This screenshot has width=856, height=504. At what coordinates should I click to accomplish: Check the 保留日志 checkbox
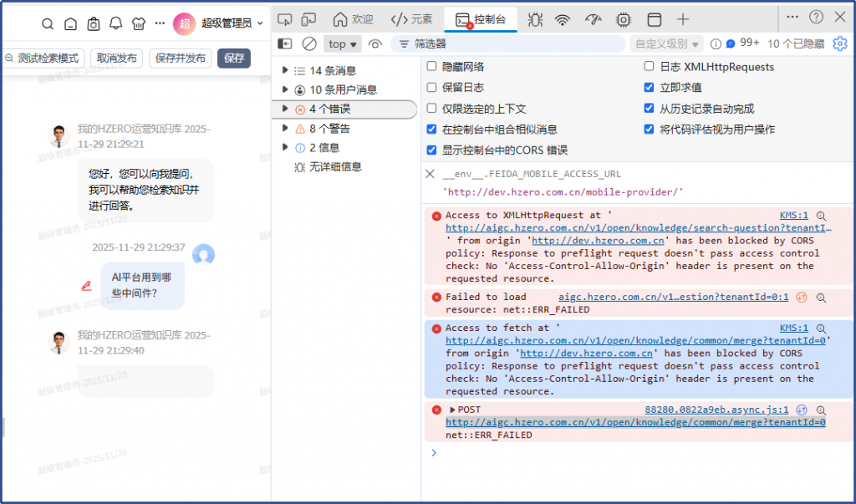coord(431,88)
